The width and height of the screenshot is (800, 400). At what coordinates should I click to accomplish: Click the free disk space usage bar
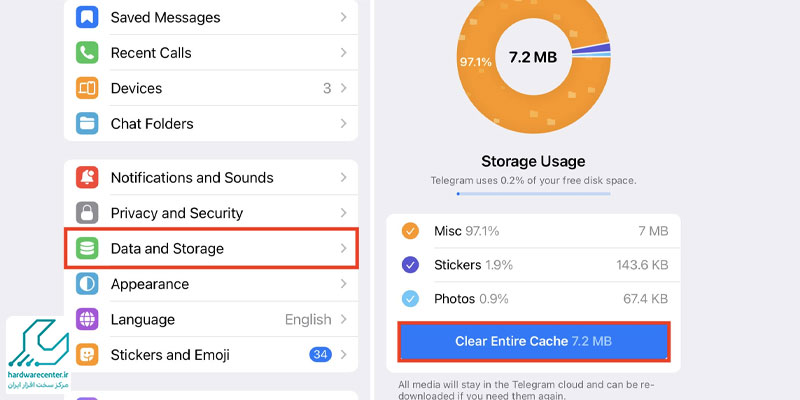(x=534, y=194)
